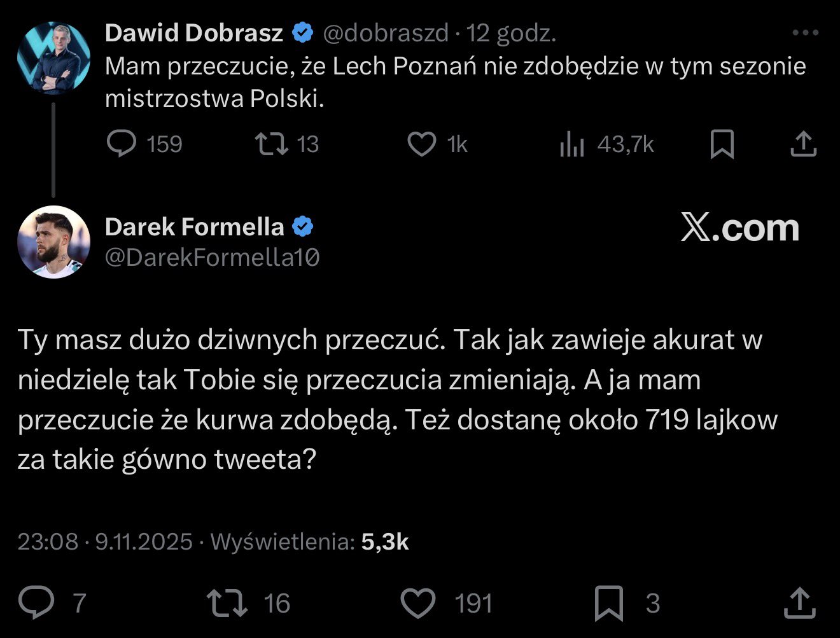
Task: Like Dawid Dobrasz's tweet
Action: pos(421,144)
